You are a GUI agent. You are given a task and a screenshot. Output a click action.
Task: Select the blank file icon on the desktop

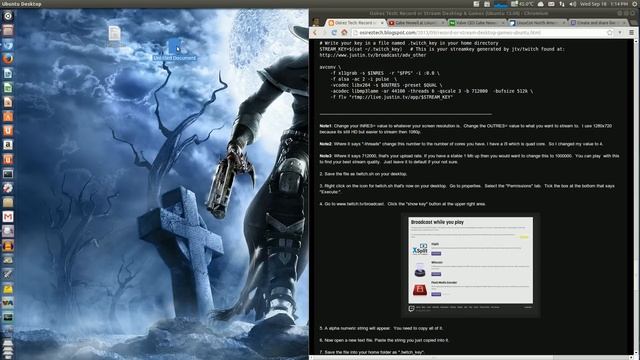[114, 33]
